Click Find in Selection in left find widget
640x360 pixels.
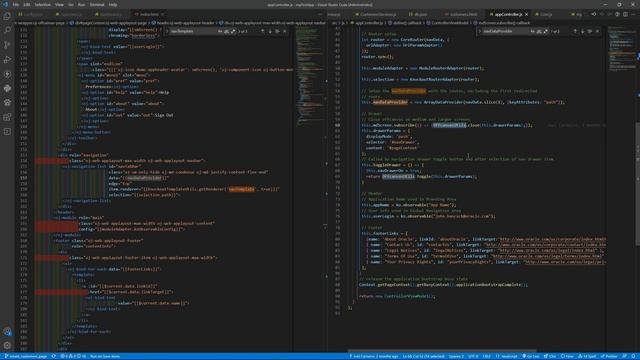tap(277, 31)
